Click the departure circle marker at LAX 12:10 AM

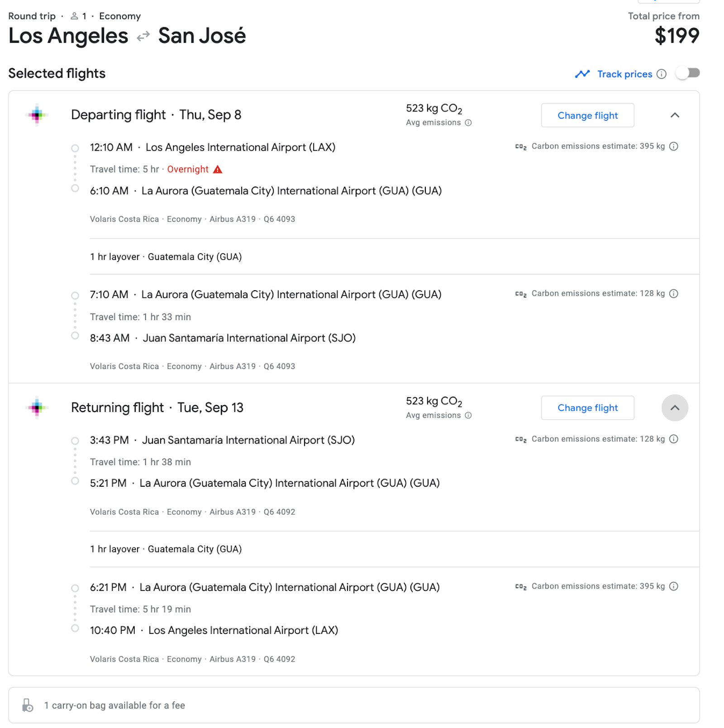pos(75,148)
